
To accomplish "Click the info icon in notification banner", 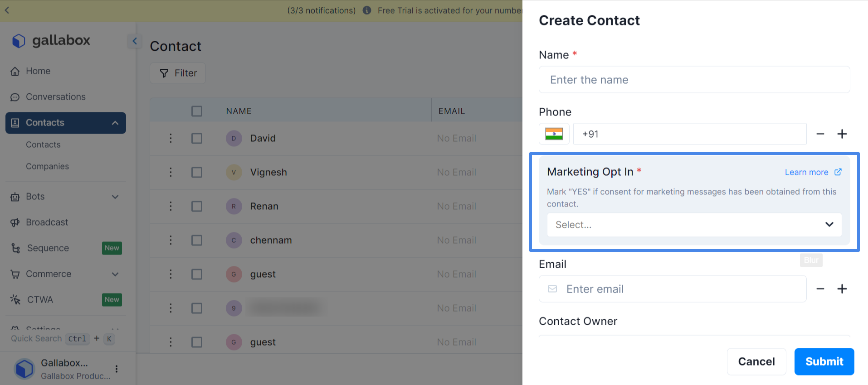I will (x=367, y=10).
